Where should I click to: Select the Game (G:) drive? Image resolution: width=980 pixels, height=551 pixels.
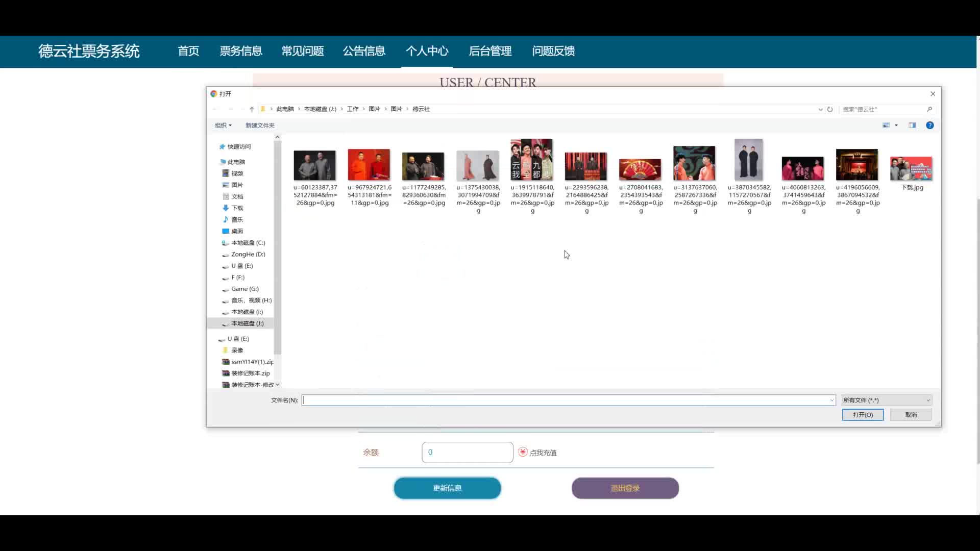coord(240,289)
